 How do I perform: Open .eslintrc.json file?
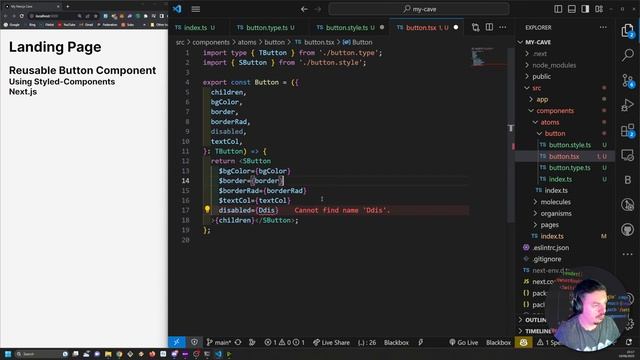(x=551, y=247)
